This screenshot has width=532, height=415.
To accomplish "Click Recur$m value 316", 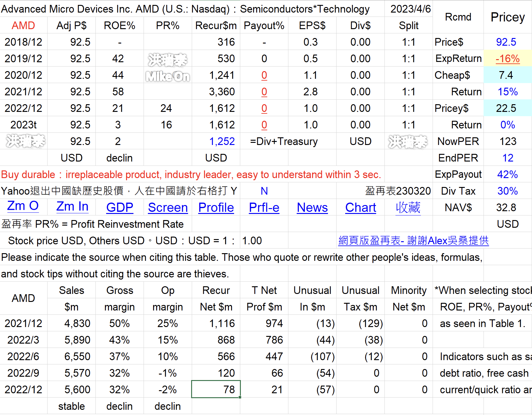I will pos(226,42).
